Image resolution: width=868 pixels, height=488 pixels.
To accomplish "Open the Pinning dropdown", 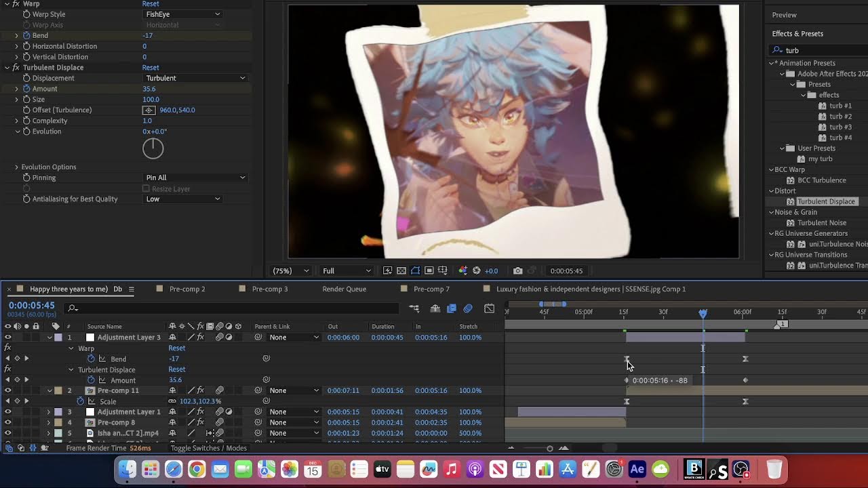I will [195, 178].
